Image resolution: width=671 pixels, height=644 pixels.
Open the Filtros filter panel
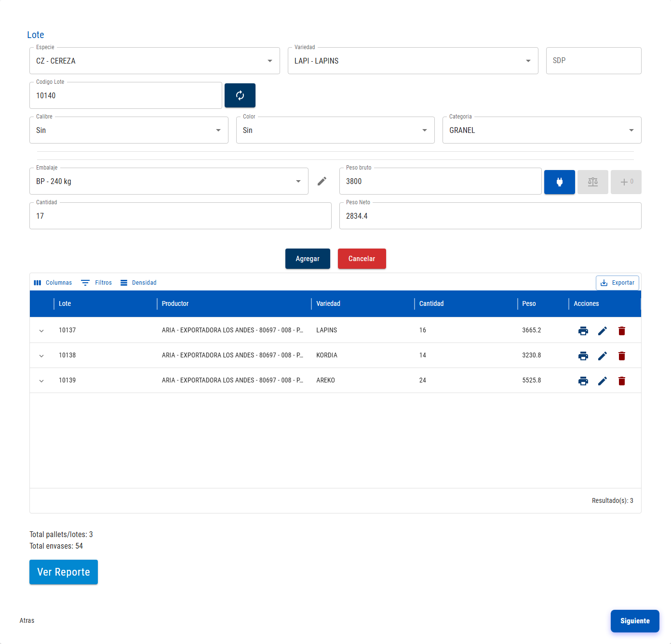click(x=96, y=283)
